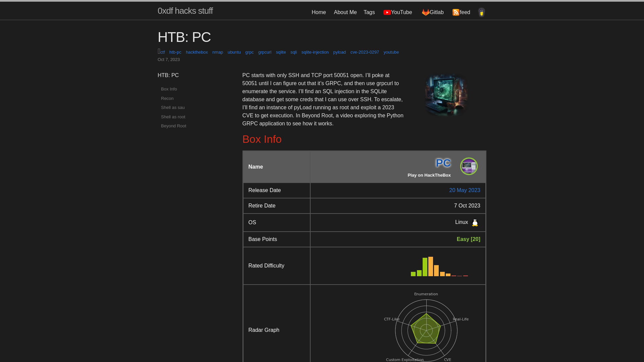This screenshot has width=644, height=362.
Task: Click the RSS feed icon
Action: pyautogui.click(x=456, y=12)
